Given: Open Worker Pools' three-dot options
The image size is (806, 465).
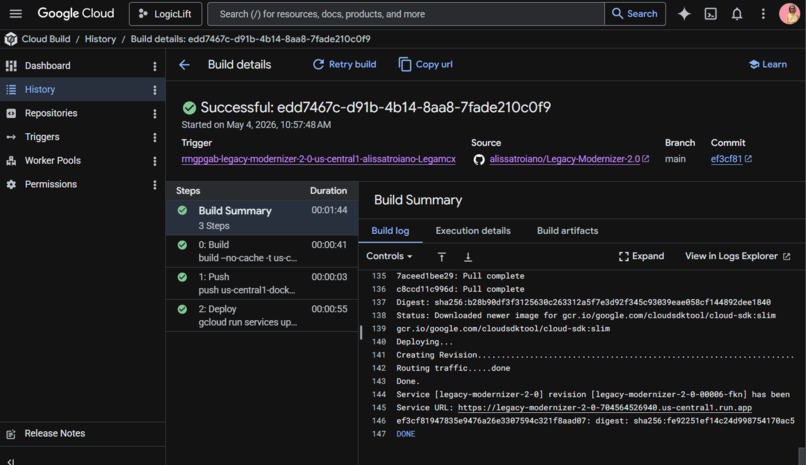Looking at the screenshot, I should coord(155,161).
